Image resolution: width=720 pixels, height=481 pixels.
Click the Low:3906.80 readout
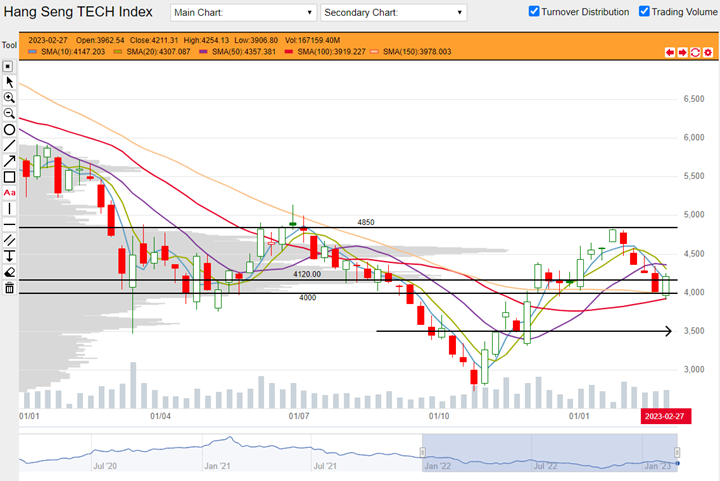tap(256, 40)
